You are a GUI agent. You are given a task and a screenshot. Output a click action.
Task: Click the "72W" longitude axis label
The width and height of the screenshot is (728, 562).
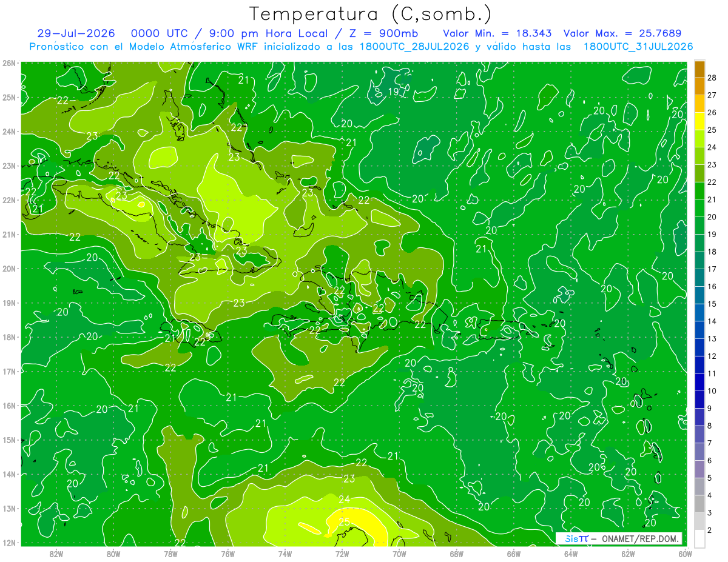pos(342,554)
